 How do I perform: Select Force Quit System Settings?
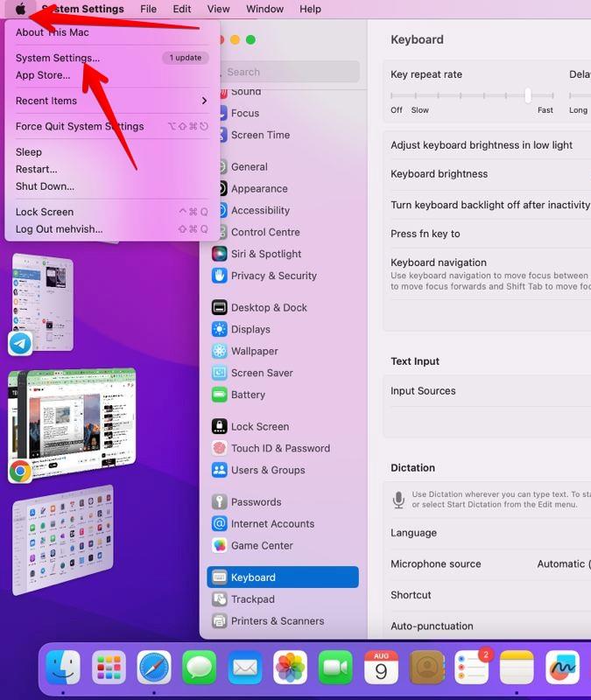point(80,126)
